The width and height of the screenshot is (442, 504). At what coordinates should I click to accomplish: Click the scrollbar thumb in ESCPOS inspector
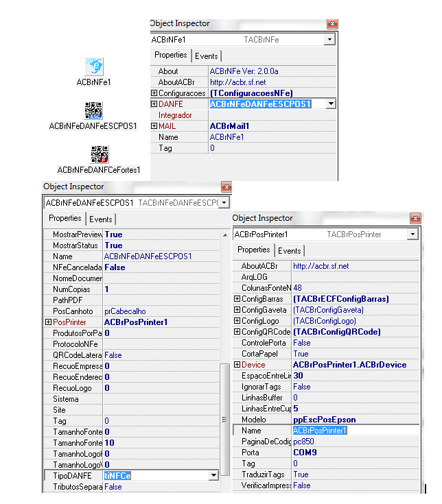[x=224, y=419]
